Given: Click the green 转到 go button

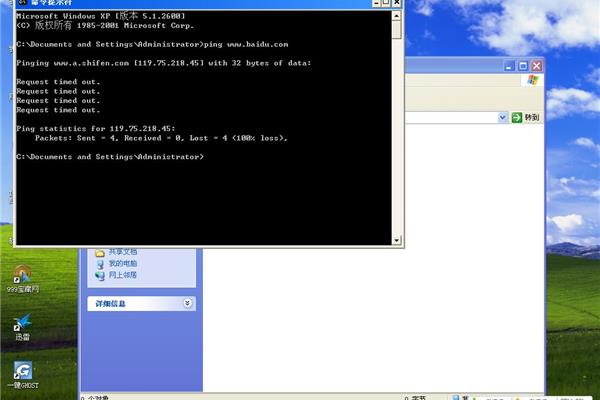Looking at the screenshot, I should point(526,118).
